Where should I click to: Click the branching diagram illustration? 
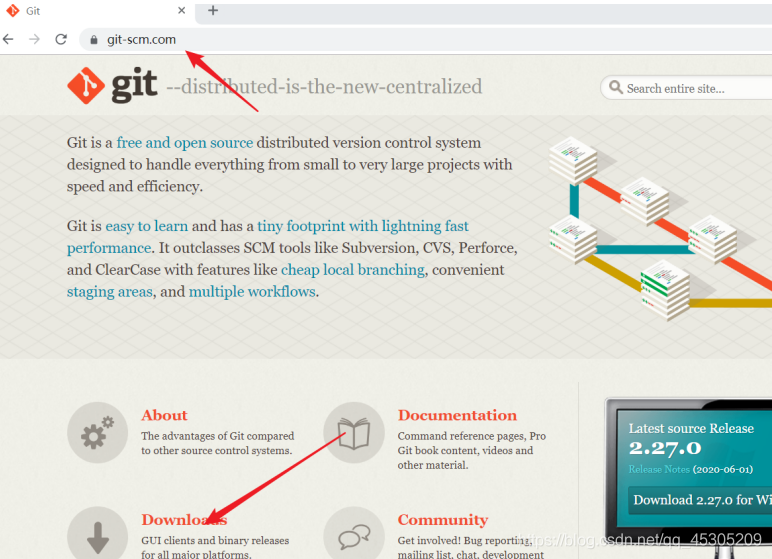point(660,229)
